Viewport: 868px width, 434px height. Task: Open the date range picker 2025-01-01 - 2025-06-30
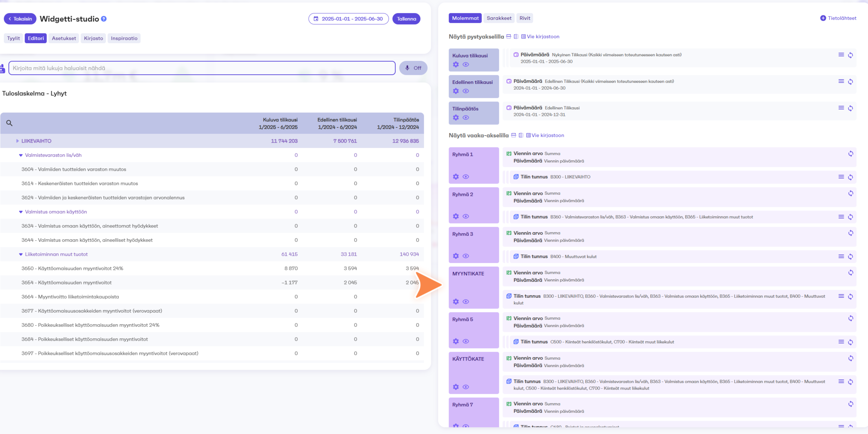(x=348, y=19)
